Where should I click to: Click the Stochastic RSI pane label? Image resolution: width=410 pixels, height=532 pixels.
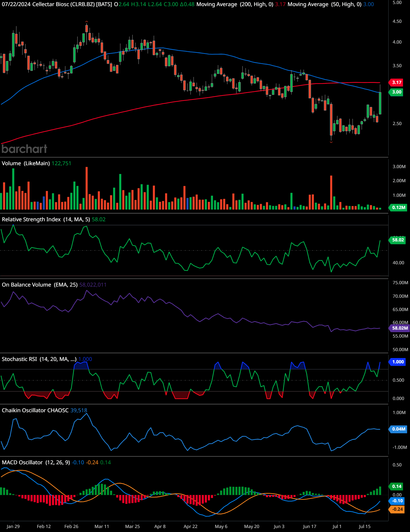[39, 359]
